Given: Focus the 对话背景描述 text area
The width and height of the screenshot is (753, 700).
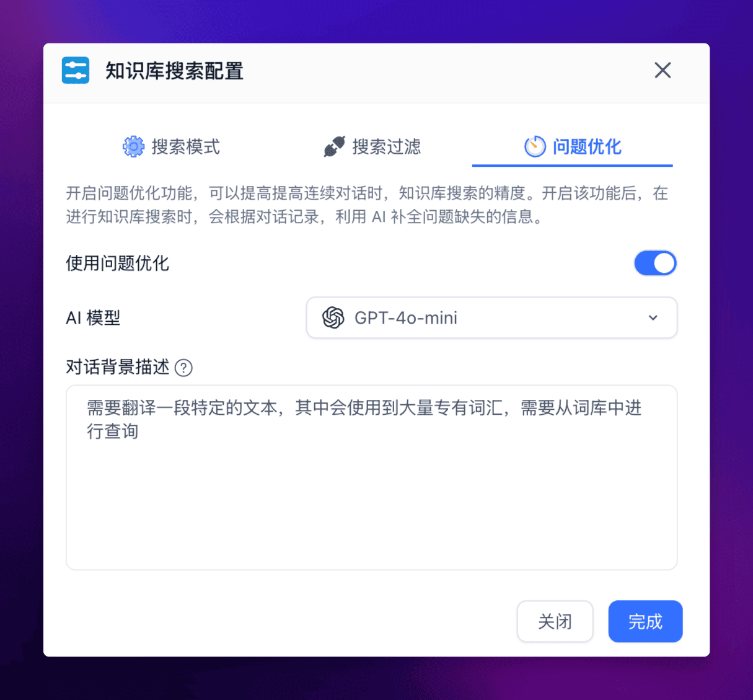Looking at the screenshot, I should pyautogui.click(x=371, y=477).
